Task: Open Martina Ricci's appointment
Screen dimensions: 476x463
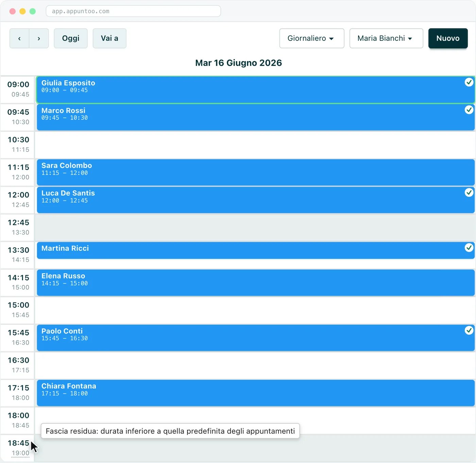Action: 255,250
